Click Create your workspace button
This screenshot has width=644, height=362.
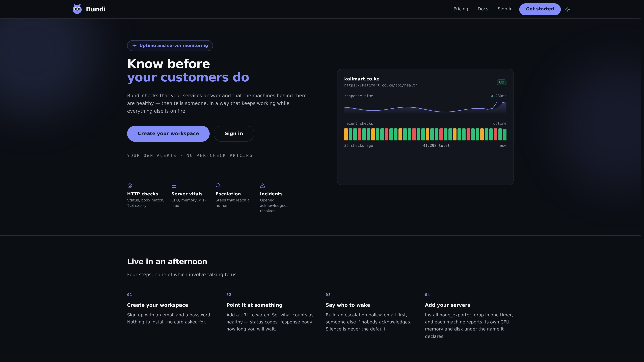pyautogui.click(x=168, y=134)
